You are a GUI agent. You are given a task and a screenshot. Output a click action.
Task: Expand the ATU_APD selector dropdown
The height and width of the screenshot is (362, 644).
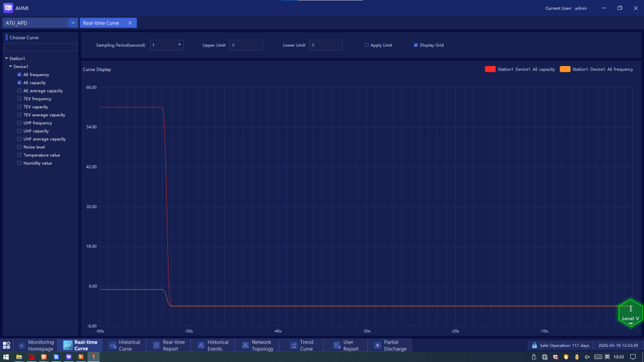tap(74, 23)
